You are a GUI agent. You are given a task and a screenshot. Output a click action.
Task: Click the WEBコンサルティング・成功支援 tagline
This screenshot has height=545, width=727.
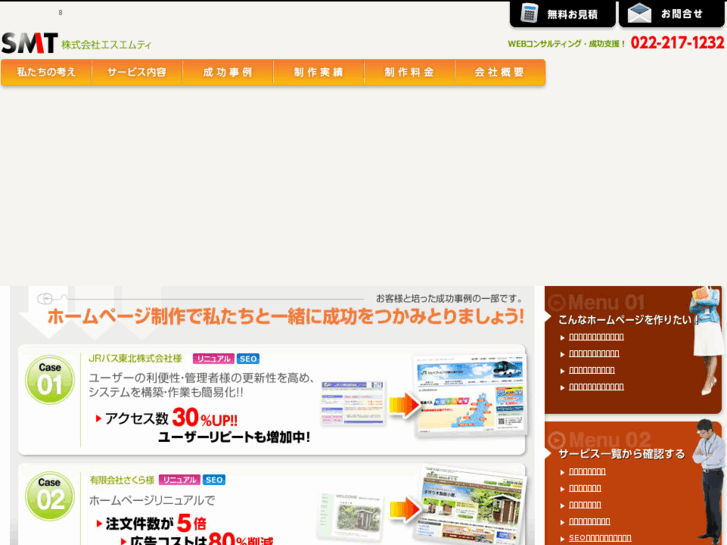tap(567, 44)
